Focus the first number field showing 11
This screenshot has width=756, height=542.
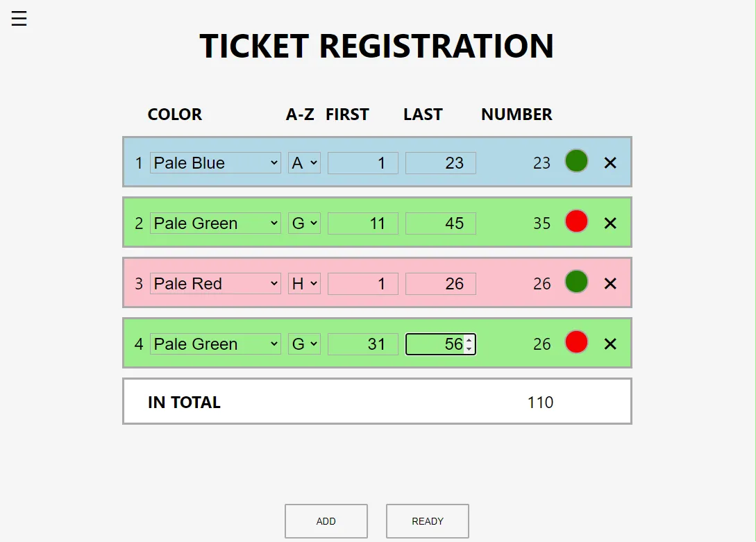[x=363, y=223]
